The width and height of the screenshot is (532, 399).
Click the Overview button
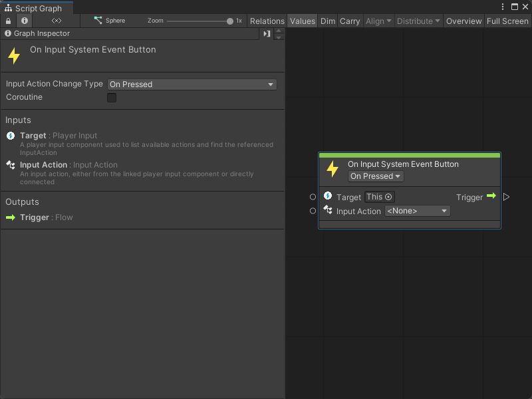[464, 21]
